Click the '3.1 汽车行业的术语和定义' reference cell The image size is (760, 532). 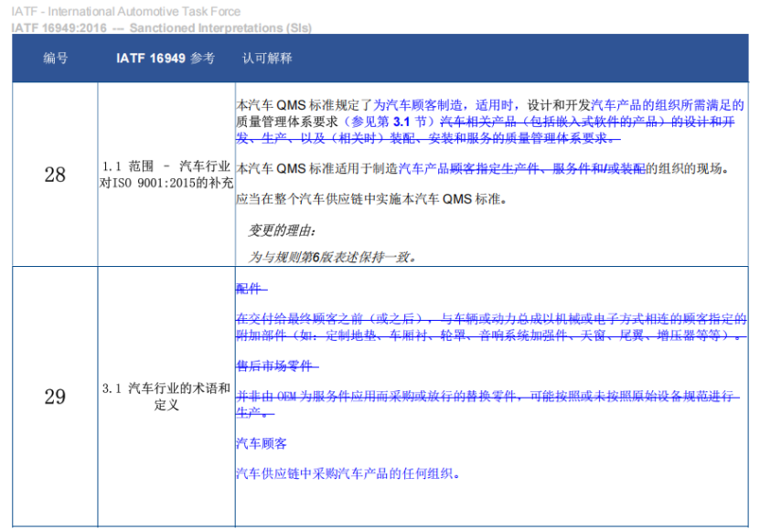pyautogui.click(x=166, y=397)
